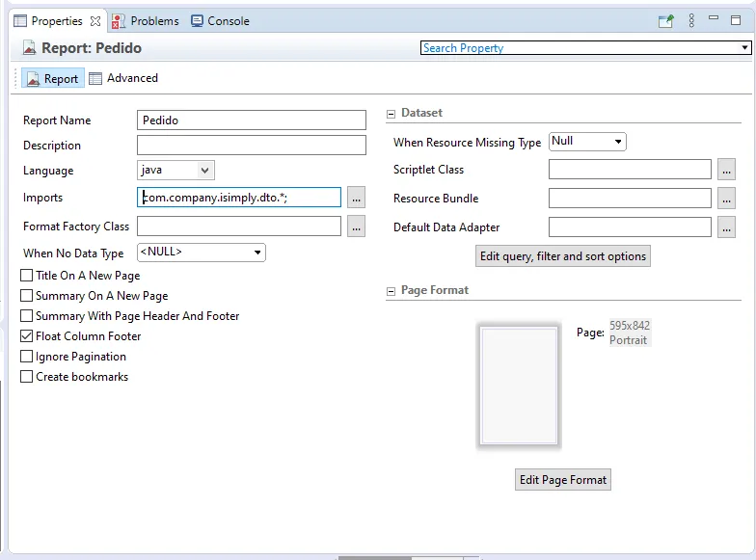Click the Properties view table icon
This screenshot has width=756, height=560.
tap(19, 21)
